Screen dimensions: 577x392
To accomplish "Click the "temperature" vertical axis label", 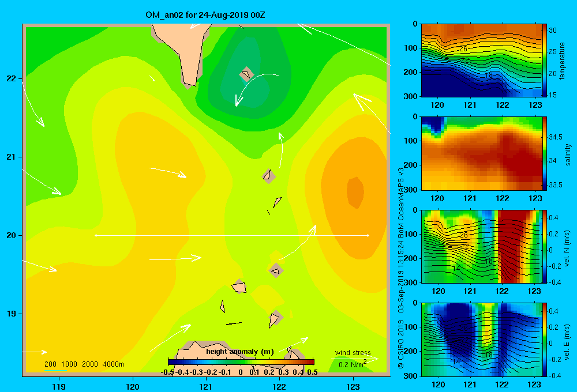I will pyautogui.click(x=562, y=61).
